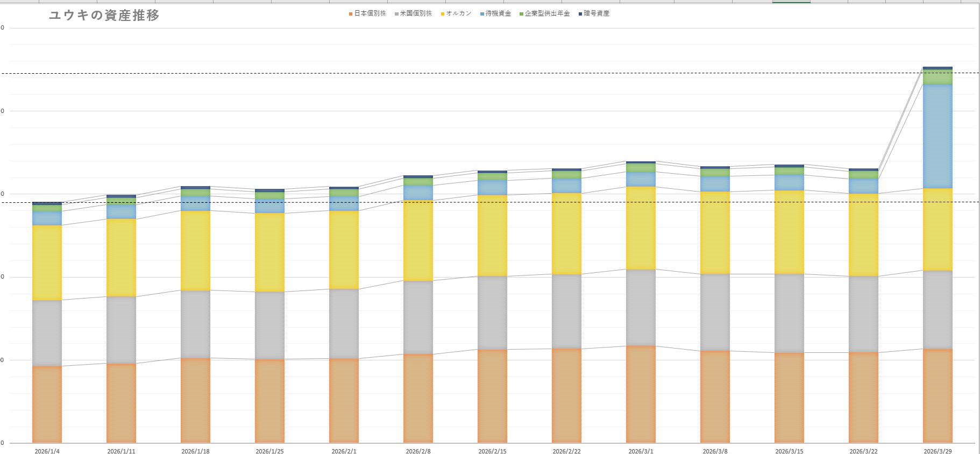This screenshot has height=454, width=980.
Task: Select the 待機資金 legend label
Action: click(x=498, y=13)
